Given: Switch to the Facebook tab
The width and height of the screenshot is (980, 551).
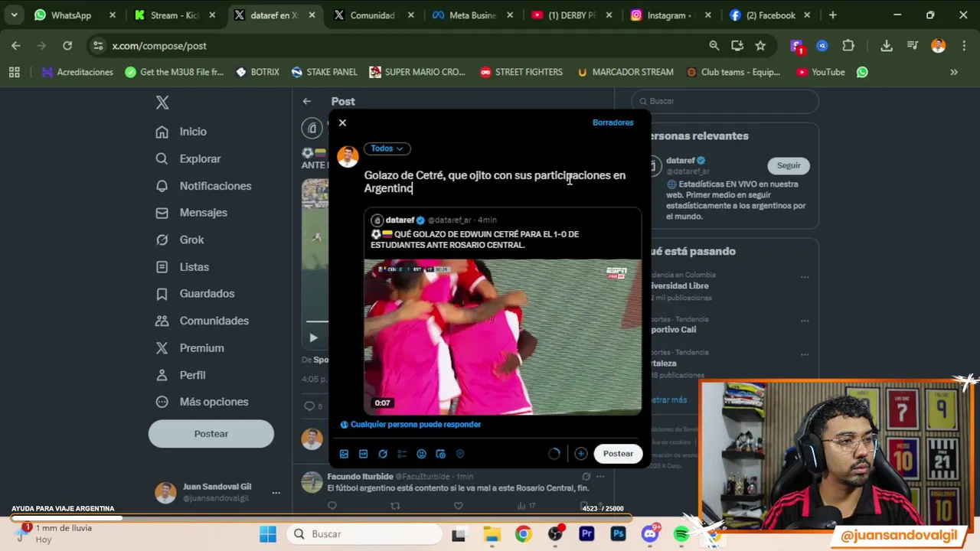Looking at the screenshot, I should 770,15.
